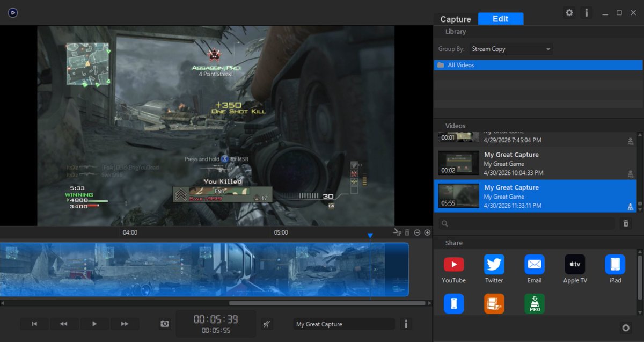644x342 pixels.
Task: Click the video preview frame
Action: pos(216,126)
